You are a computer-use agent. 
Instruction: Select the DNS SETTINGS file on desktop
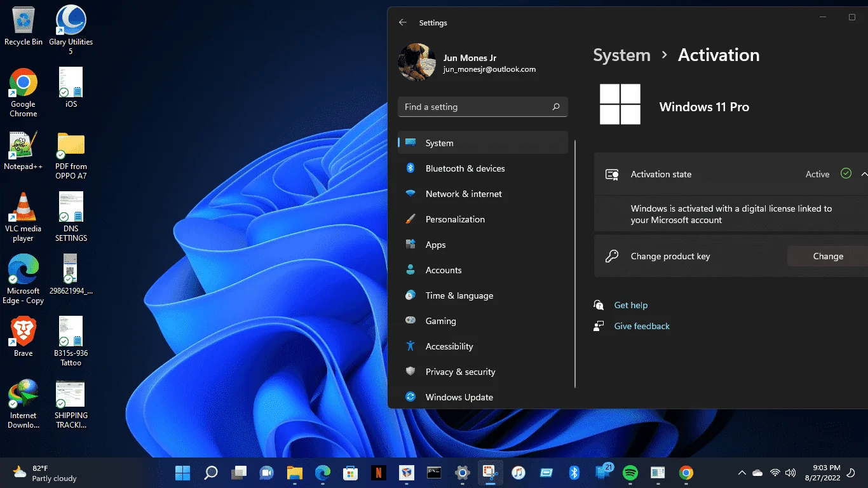(71, 217)
